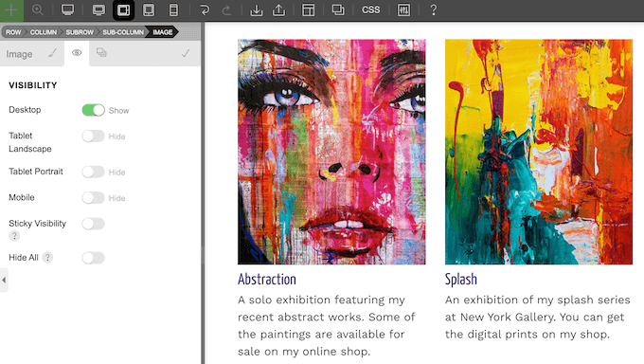Image resolution: width=644 pixels, height=364 pixels.
Task: Click the Splash description paragraph
Action: click(x=538, y=317)
